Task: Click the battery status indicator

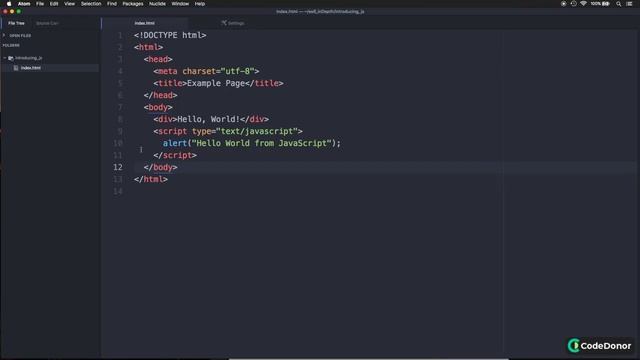Action: click(x=600, y=4)
